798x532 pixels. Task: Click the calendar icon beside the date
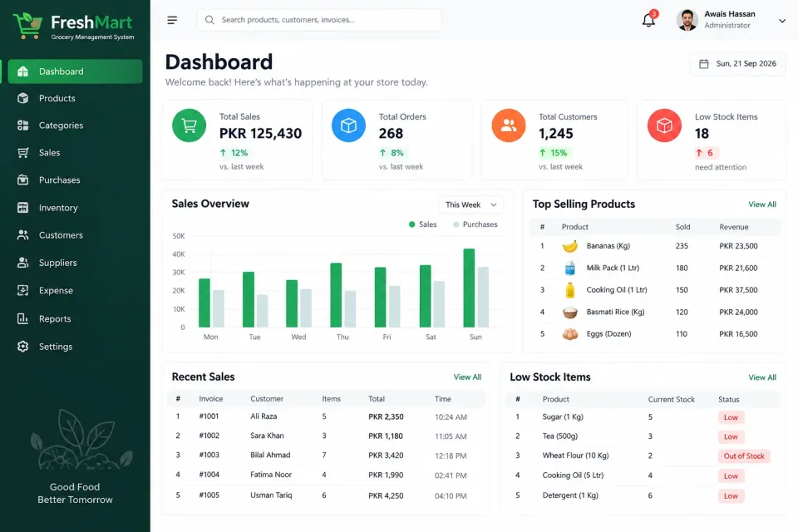[x=704, y=64]
